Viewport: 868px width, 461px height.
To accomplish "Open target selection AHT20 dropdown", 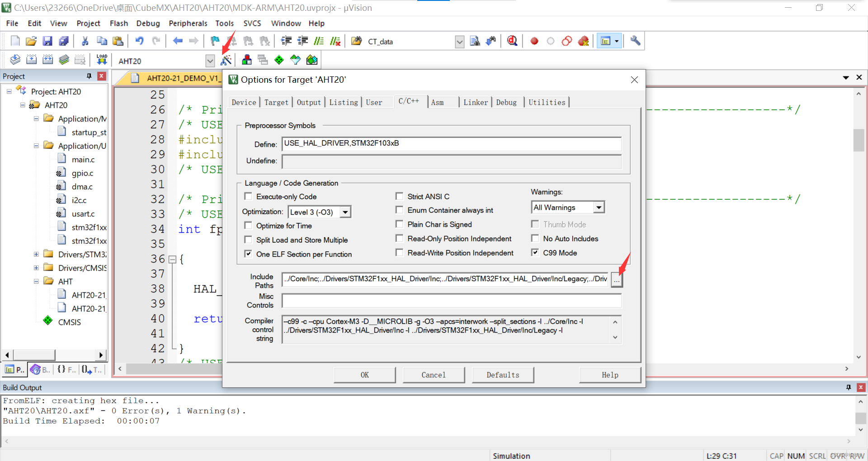I will [x=210, y=61].
